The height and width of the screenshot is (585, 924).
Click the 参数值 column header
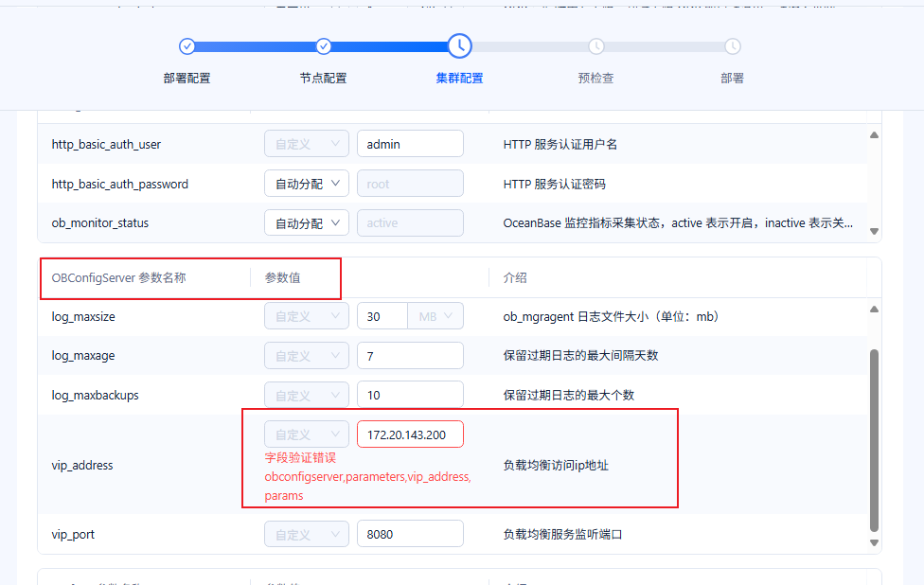pyautogui.click(x=282, y=277)
